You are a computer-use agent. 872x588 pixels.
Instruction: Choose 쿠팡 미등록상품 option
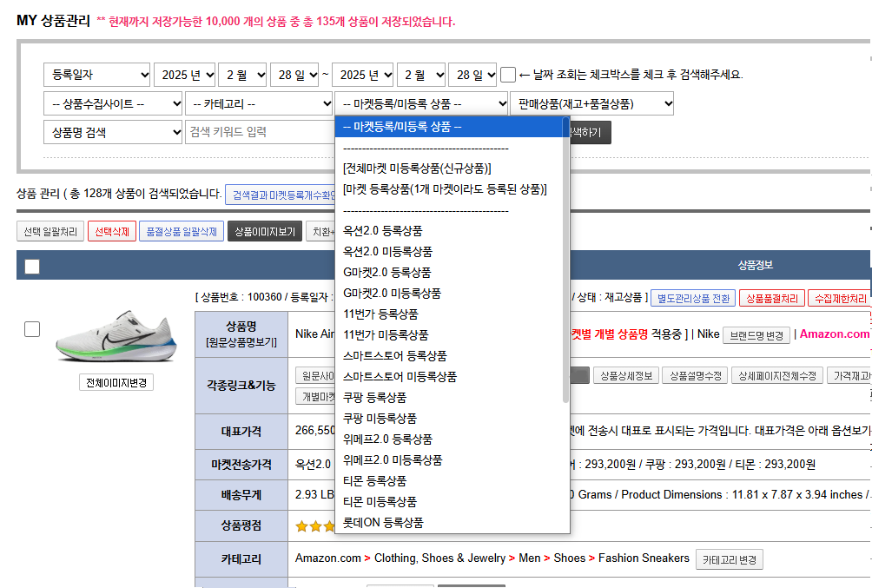[380, 419]
